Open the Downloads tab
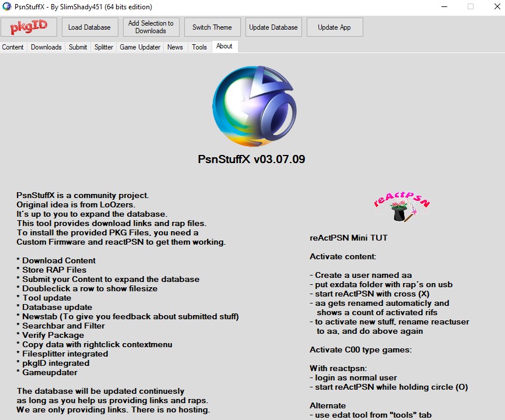The height and width of the screenshot is (420, 505). [46, 47]
